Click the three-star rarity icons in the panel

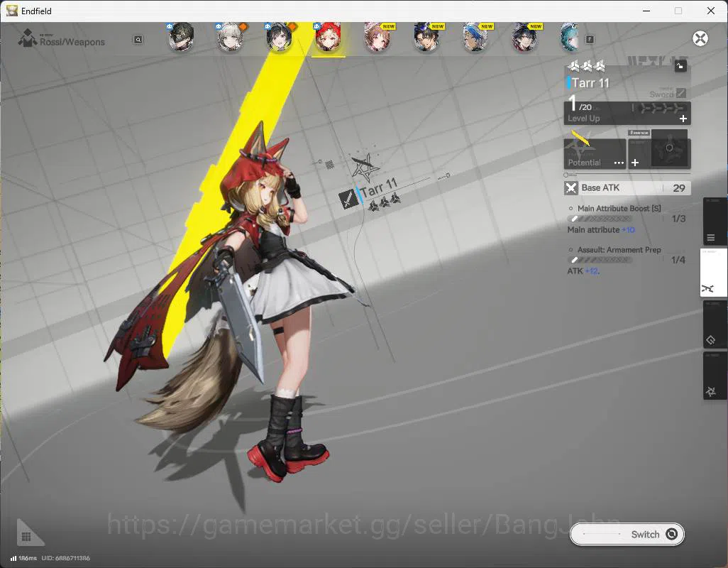[587, 67]
